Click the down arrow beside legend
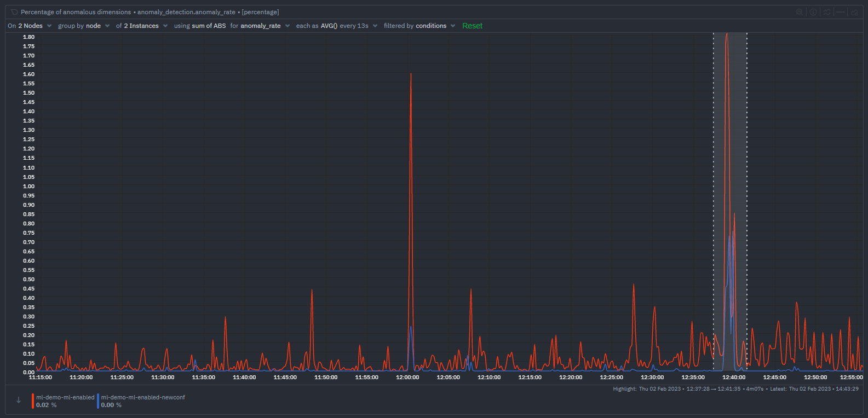 [x=19, y=400]
